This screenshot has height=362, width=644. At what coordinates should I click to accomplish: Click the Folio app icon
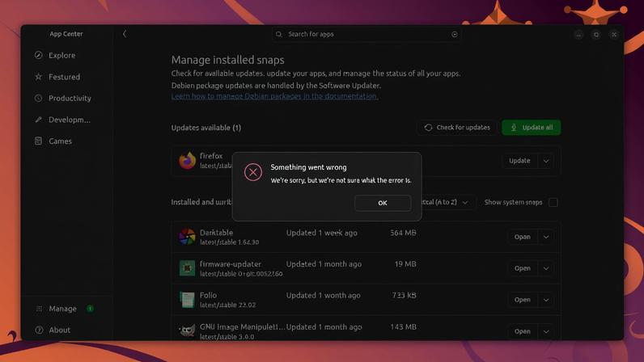point(187,300)
